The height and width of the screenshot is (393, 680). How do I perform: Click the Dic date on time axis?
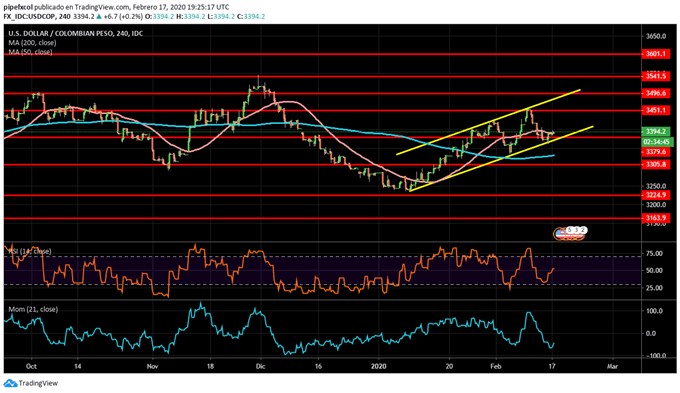pos(260,367)
